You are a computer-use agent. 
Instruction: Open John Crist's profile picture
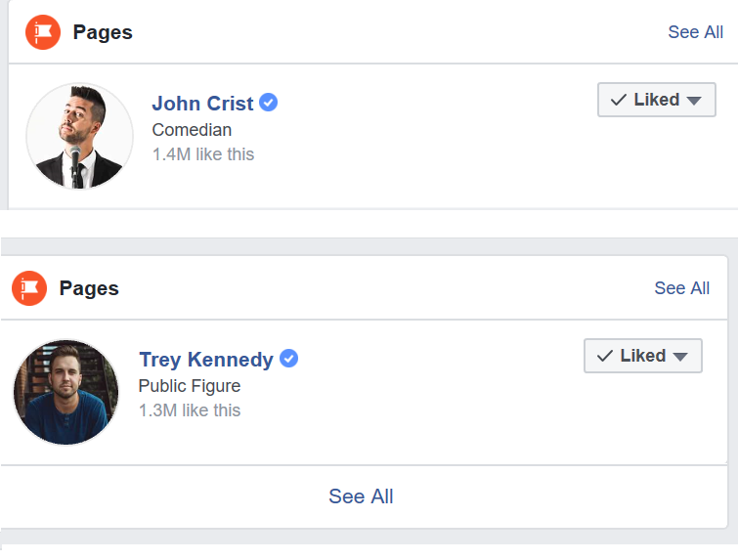(79, 136)
